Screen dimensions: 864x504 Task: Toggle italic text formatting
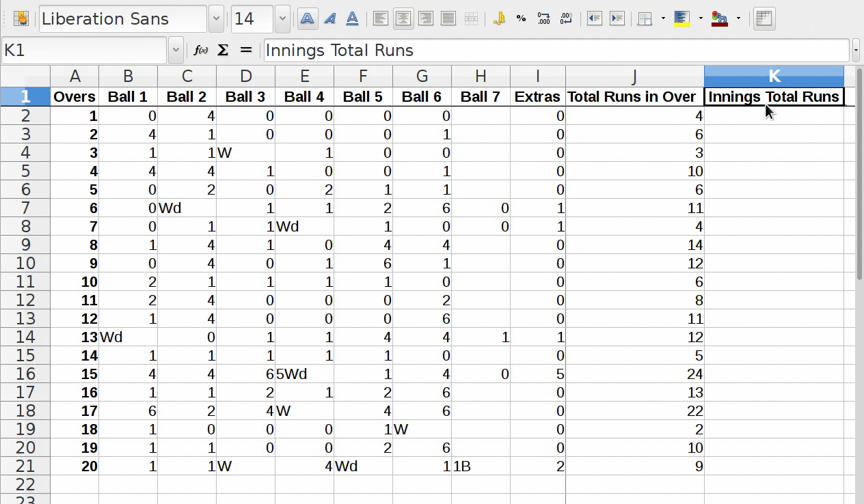tap(330, 19)
